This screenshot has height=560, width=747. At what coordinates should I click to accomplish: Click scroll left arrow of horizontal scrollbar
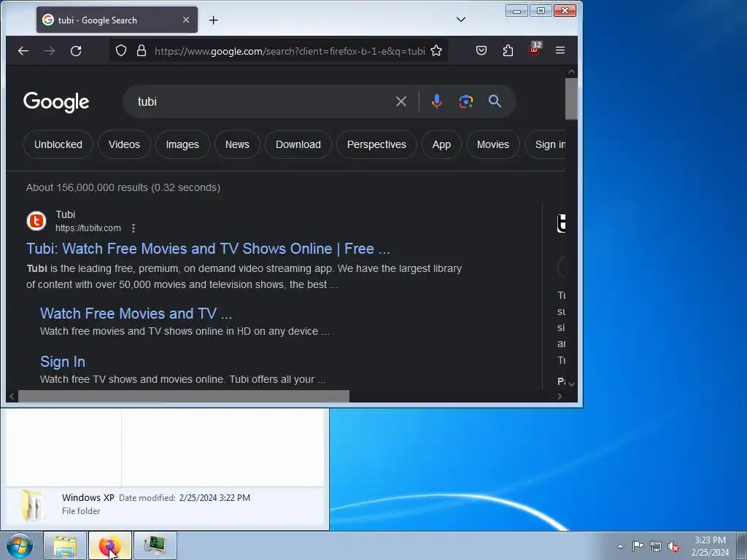pyautogui.click(x=12, y=396)
